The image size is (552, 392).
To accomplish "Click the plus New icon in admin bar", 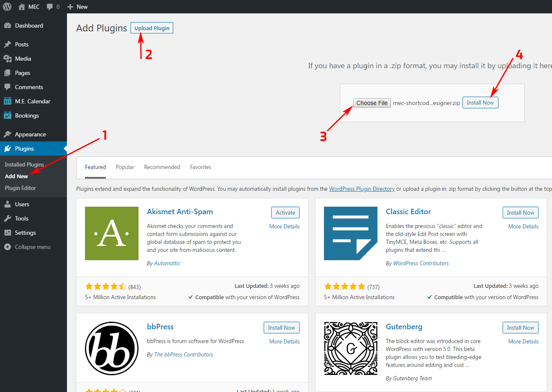I will click(x=70, y=7).
